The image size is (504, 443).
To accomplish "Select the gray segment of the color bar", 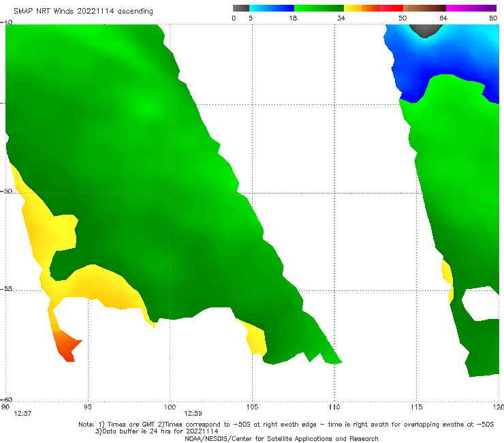I will click(241, 8).
